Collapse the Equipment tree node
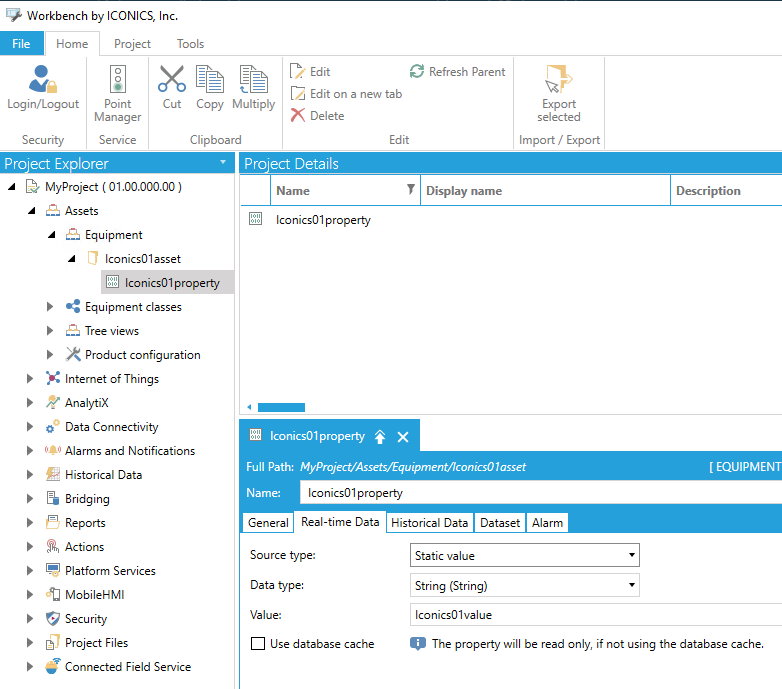The height and width of the screenshot is (689, 782). 51,234
